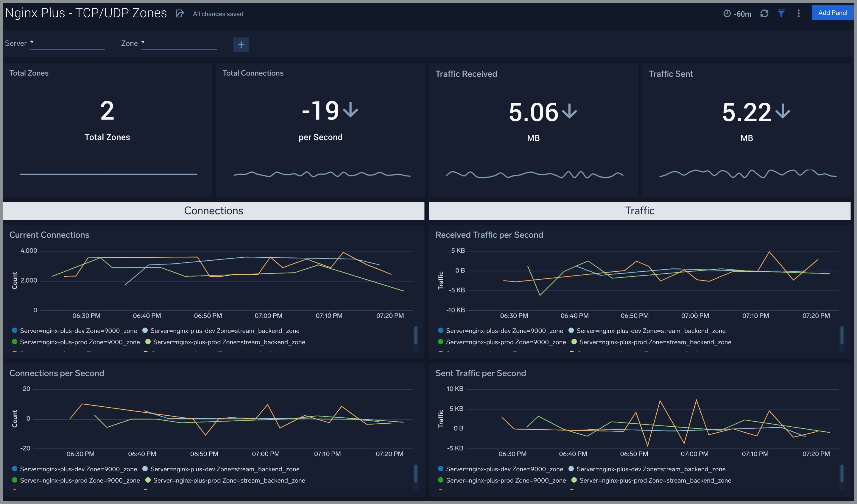Open the dashboard filter funnel icon
Viewport: 857px width, 504px height.
coord(781,14)
